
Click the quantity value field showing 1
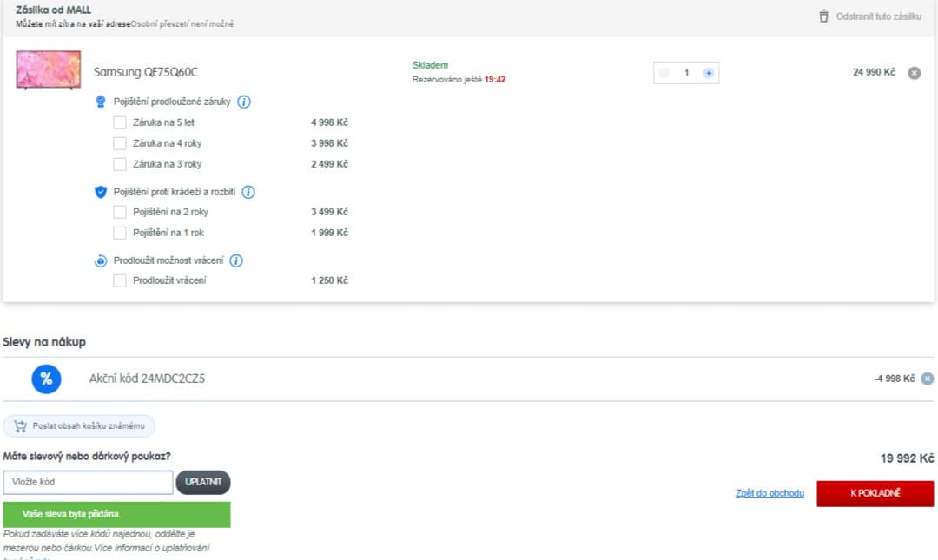click(x=686, y=73)
